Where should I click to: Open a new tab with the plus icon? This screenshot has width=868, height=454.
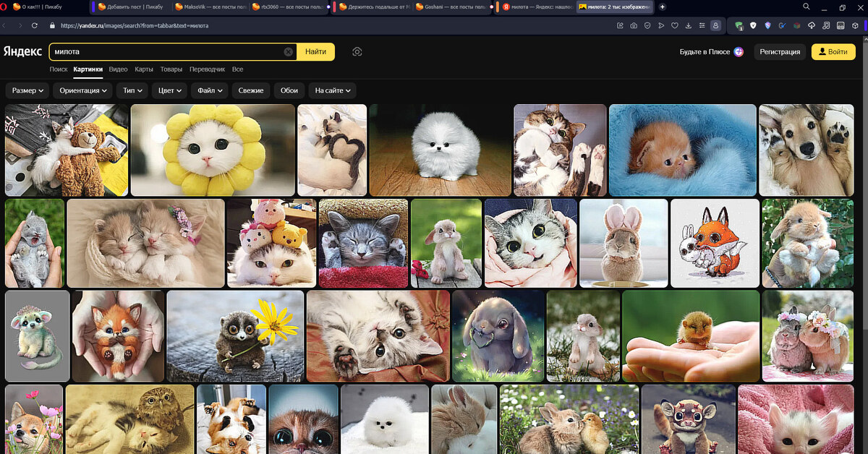pos(663,7)
